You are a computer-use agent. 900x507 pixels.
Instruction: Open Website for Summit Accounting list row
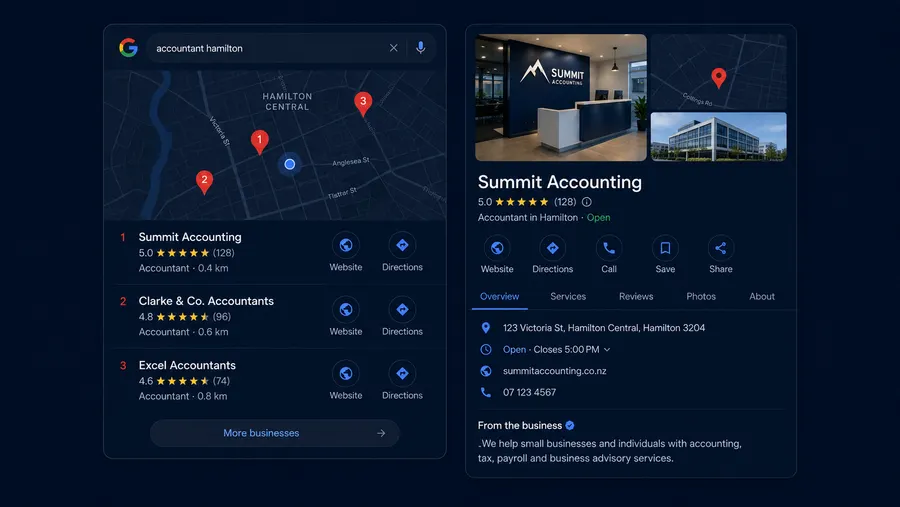(x=346, y=253)
